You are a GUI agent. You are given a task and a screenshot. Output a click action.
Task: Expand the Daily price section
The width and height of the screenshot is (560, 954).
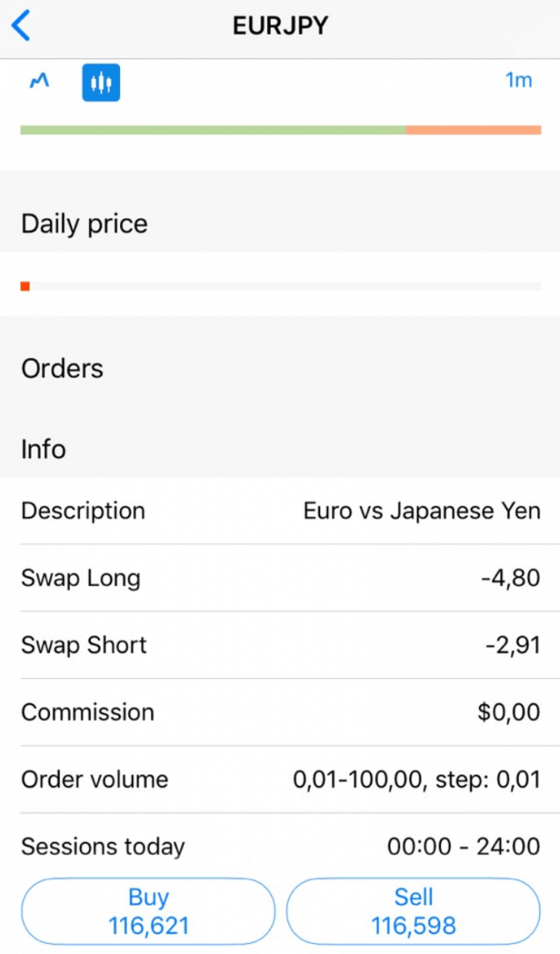[x=84, y=223]
